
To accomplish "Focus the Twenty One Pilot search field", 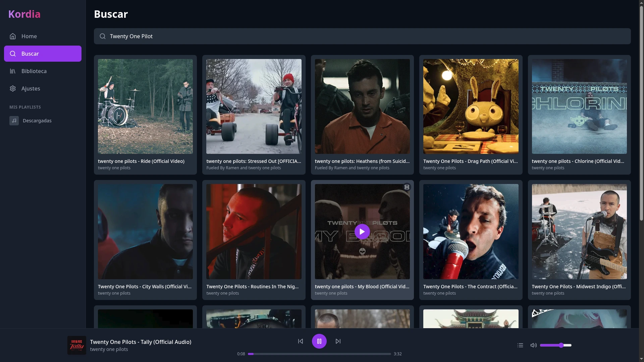I will 362,36.
